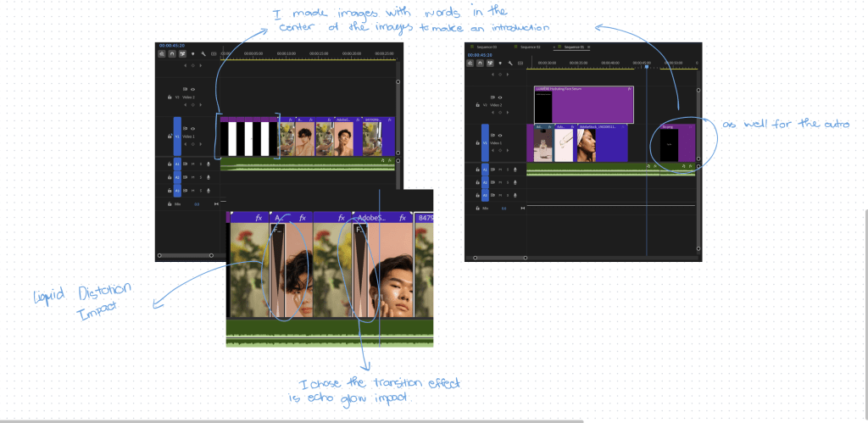The width and height of the screenshot is (868, 423).
Task: Hide the Video 2 track in right timeline
Action: pos(501,97)
